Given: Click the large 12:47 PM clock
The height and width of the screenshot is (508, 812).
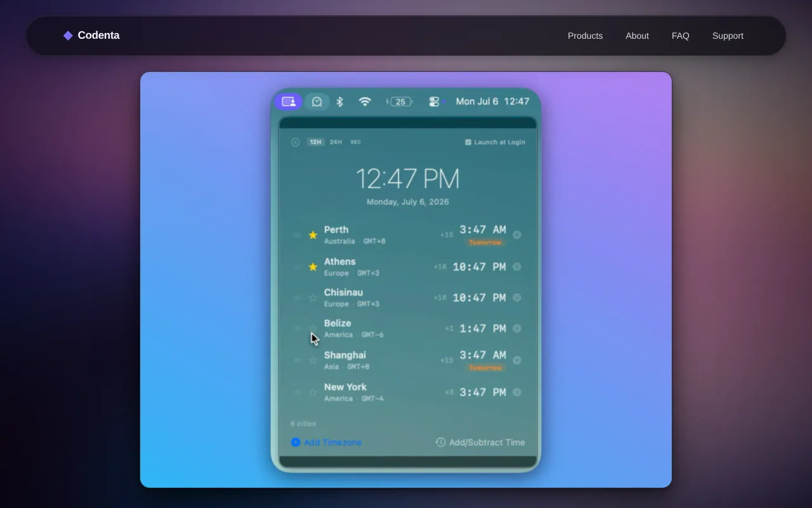Looking at the screenshot, I should (x=407, y=179).
